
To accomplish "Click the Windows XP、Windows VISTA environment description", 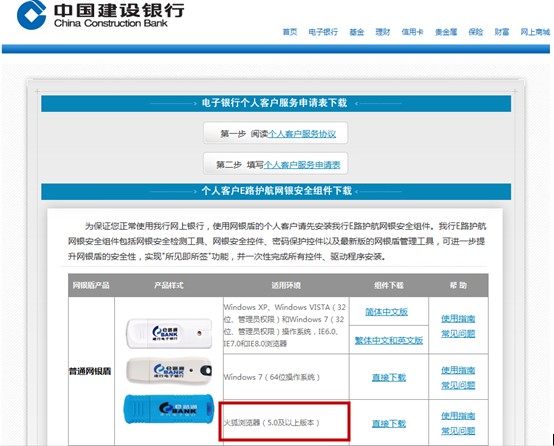I will coord(285,325).
